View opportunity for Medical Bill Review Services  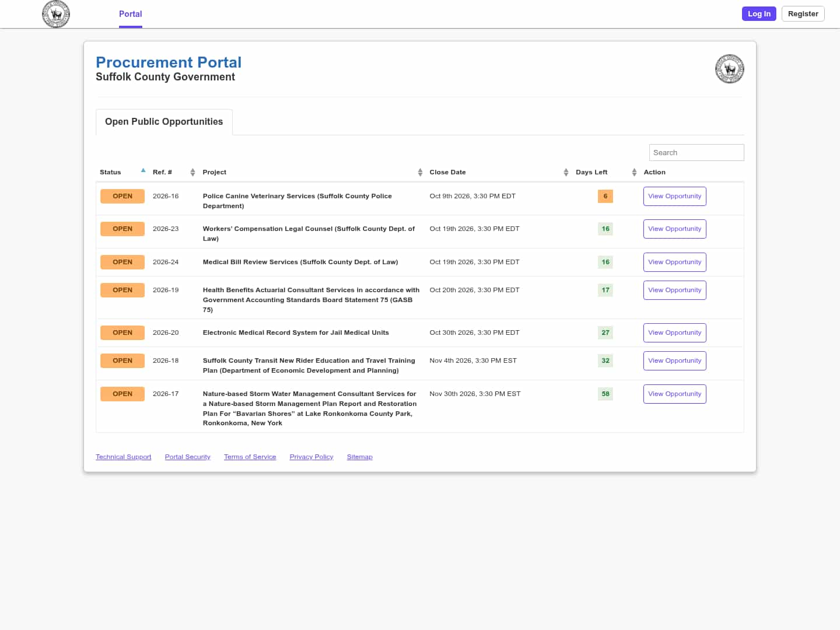pyautogui.click(x=675, y=262)
